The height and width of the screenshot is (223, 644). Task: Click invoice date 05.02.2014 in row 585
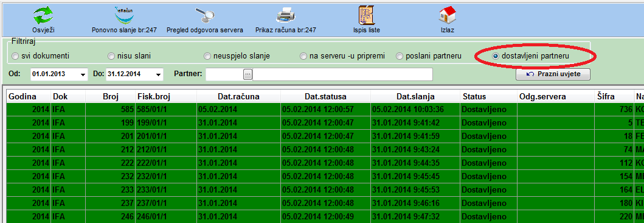pos(238,110)
